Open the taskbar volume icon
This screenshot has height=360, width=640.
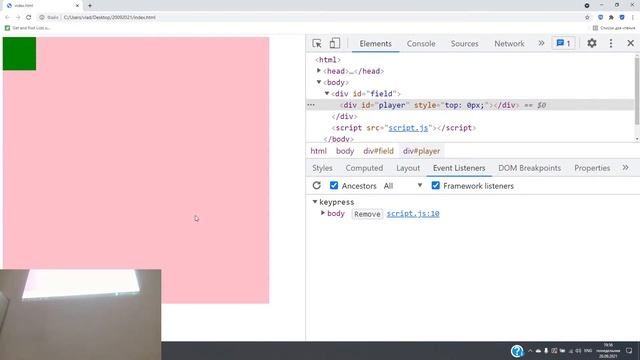[x=578, y=351]
